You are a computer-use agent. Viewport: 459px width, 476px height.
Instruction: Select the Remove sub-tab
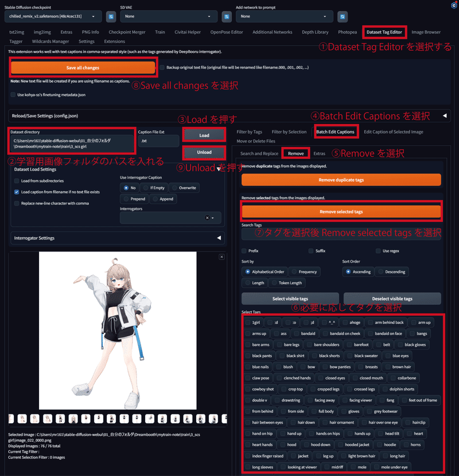[296, 153]
